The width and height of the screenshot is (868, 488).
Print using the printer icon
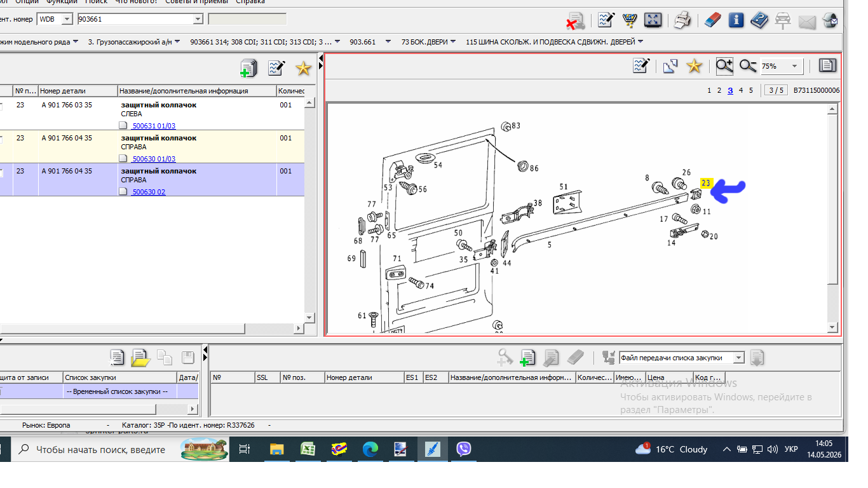682,20
